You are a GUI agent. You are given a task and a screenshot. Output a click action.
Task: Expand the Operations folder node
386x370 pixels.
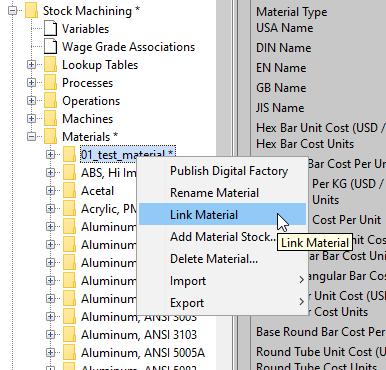(31, 101)
